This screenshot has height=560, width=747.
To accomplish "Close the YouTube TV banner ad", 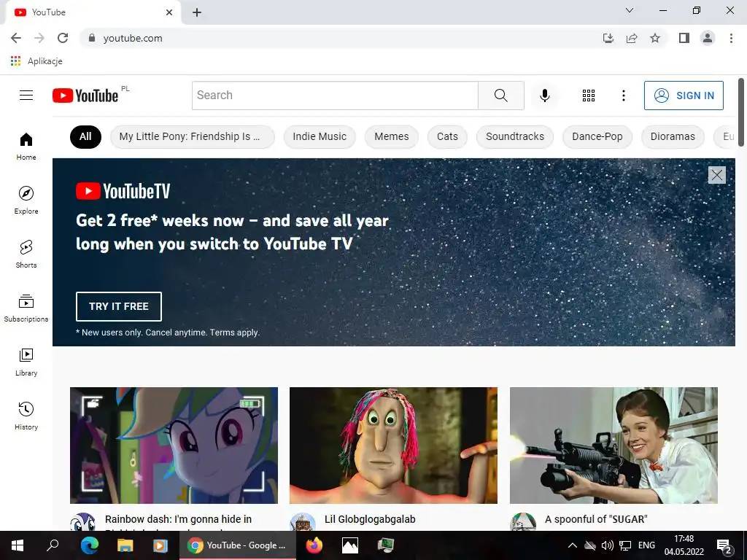I will [717, 175].
